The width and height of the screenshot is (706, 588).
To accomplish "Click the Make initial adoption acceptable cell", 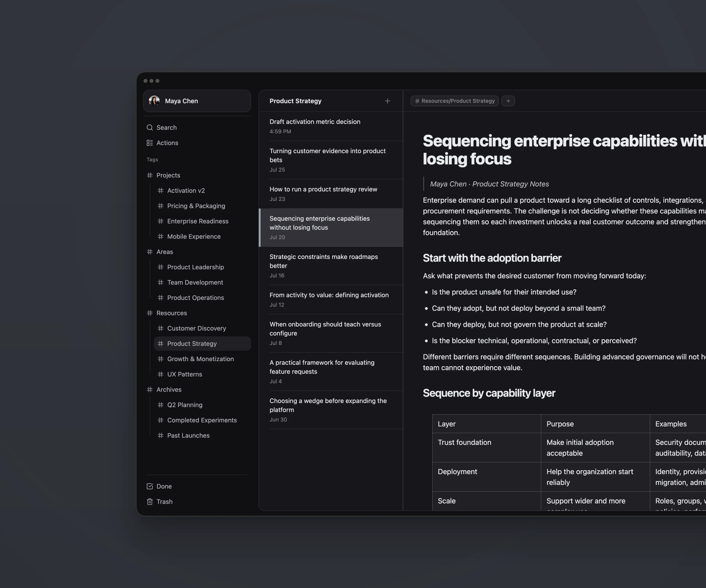I will click(x=595, y=448).
